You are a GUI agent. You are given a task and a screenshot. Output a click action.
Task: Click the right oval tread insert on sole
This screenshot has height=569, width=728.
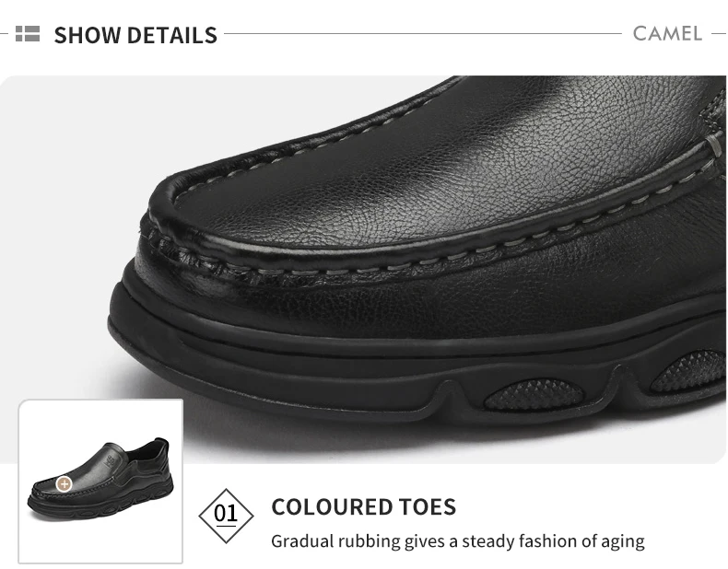click(x=689, y=371)
